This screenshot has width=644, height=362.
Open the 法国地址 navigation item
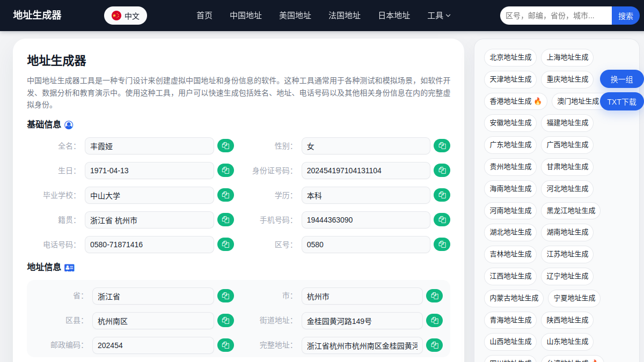[345, 16]
